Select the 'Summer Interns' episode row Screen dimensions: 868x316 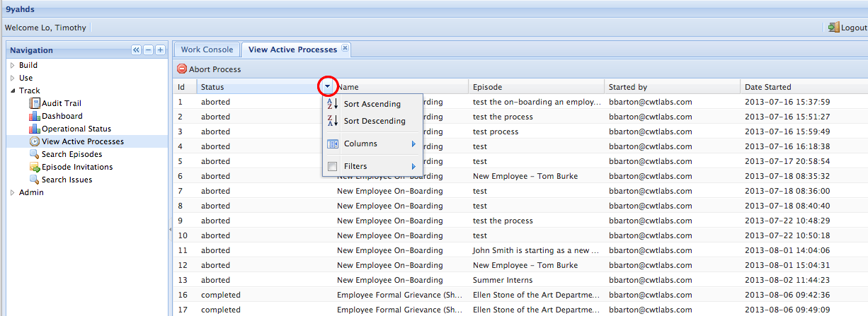(x=520, y=280)
